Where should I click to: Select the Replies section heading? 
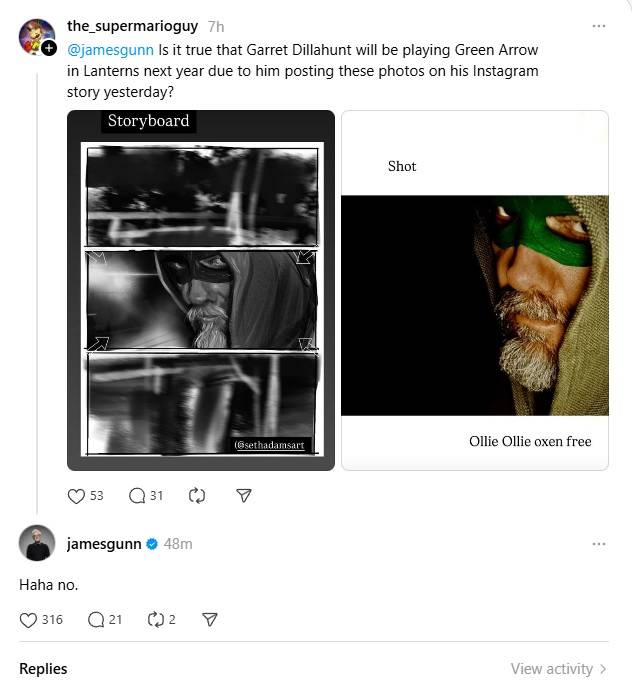pos(43,669)
